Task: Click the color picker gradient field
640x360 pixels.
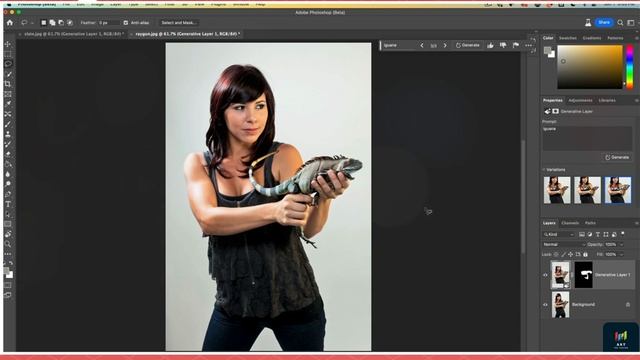Action: 590,67
